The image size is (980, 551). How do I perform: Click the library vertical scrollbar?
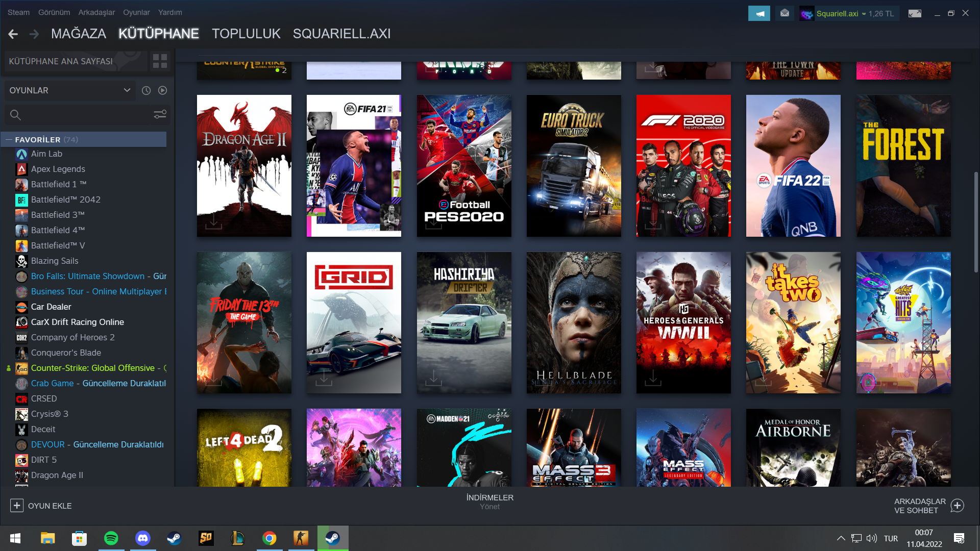pyautogui.click(x=976, y=222)
